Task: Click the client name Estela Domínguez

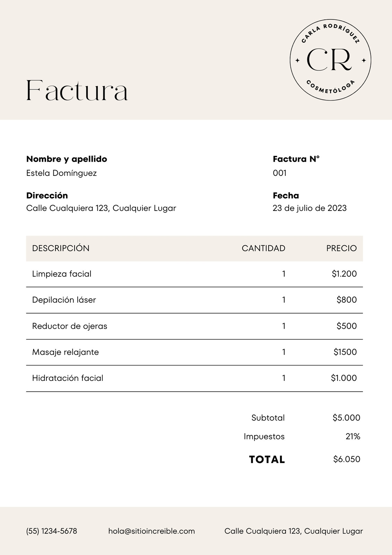Action: click(61, 173)
